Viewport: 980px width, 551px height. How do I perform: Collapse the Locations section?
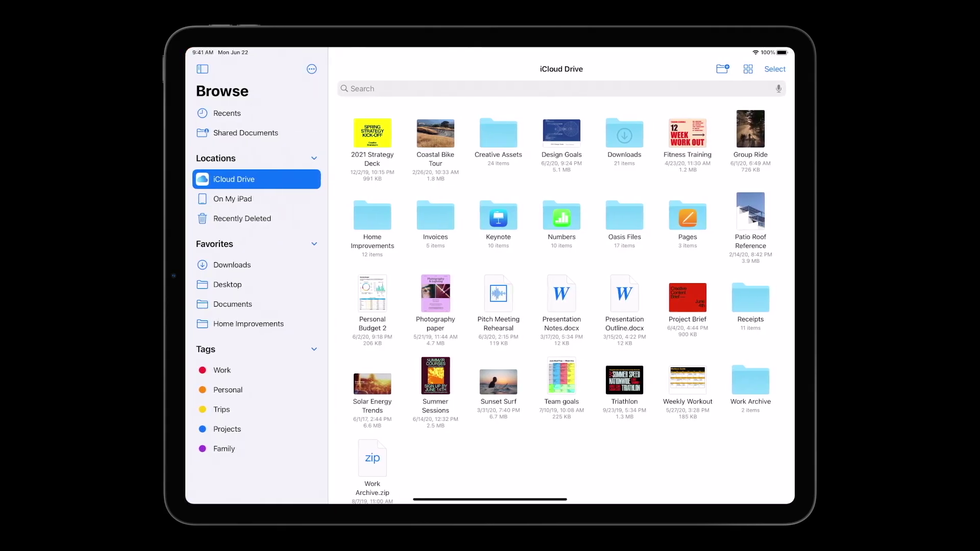click(314, 158)
